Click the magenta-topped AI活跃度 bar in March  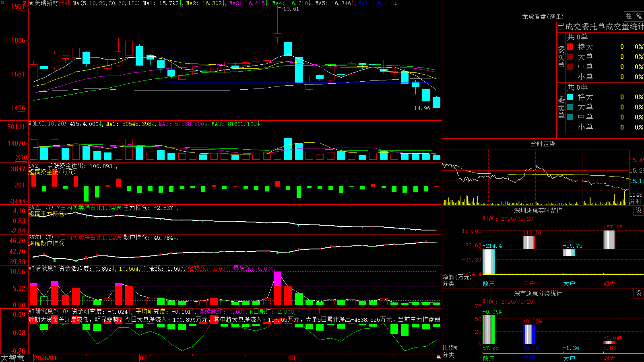click(x=277, y=288)
